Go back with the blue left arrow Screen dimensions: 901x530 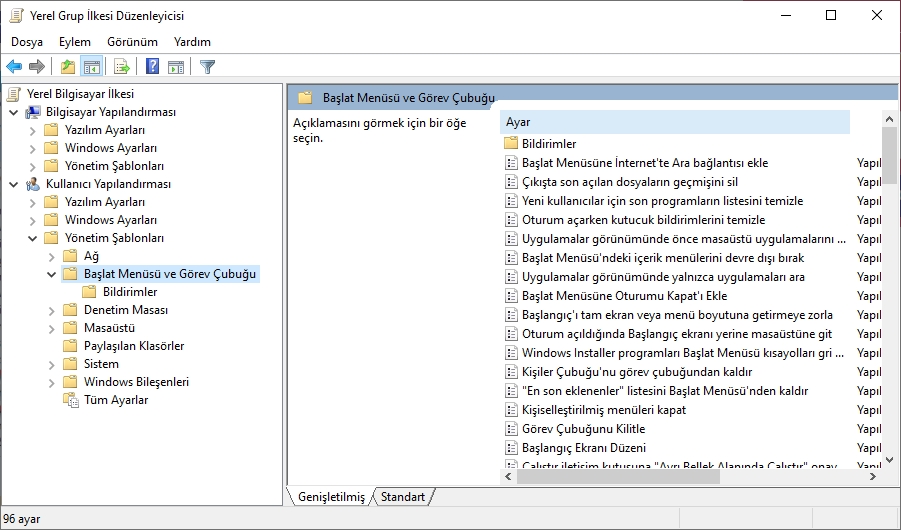coord(14,67)
